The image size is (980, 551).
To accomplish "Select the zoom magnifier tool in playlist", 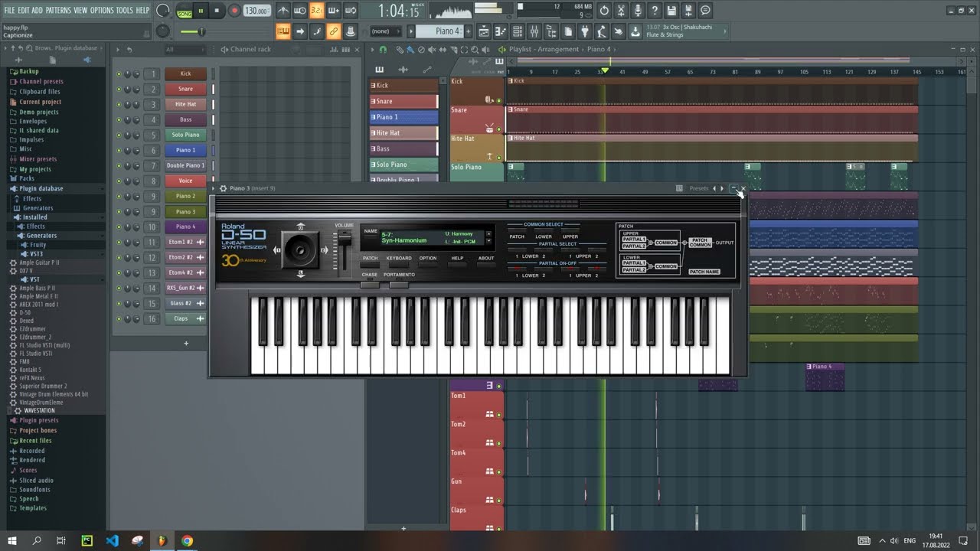I will (475, 50).
